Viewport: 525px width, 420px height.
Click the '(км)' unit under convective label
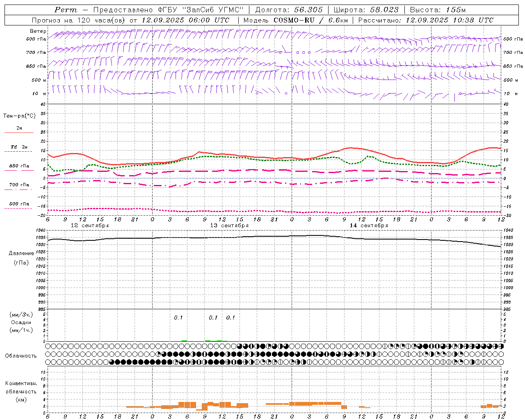21,399
